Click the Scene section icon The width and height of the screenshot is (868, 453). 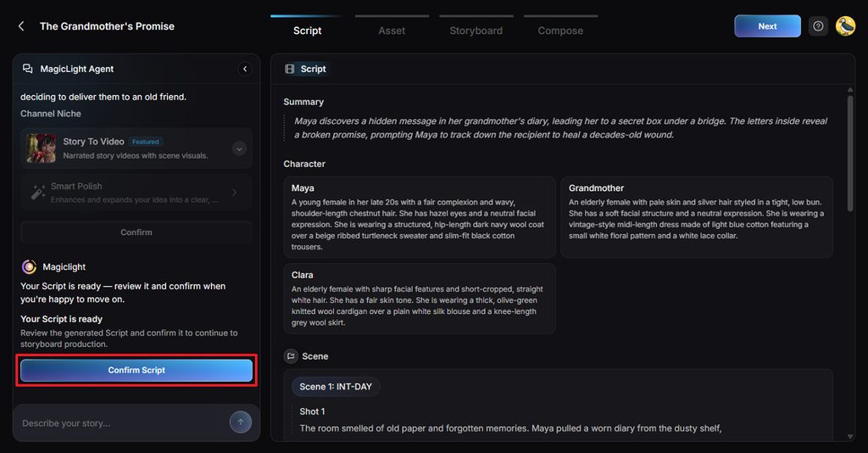click(291, 356)
